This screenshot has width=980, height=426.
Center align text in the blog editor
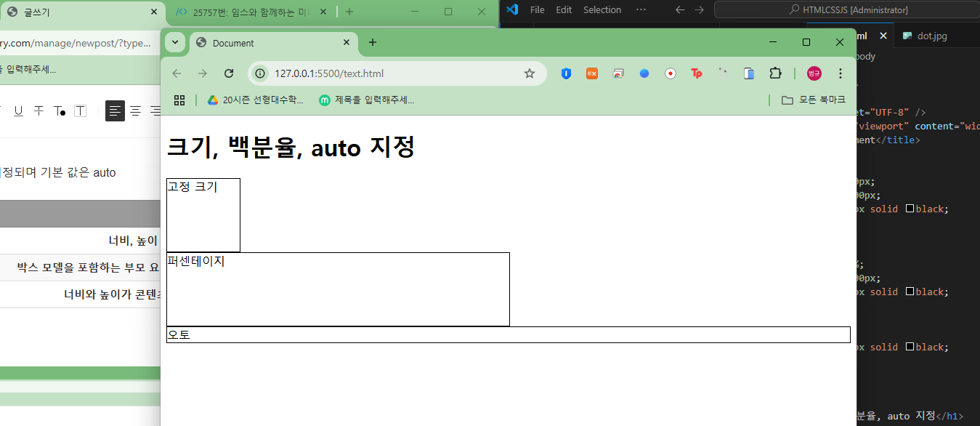[135, 111]
